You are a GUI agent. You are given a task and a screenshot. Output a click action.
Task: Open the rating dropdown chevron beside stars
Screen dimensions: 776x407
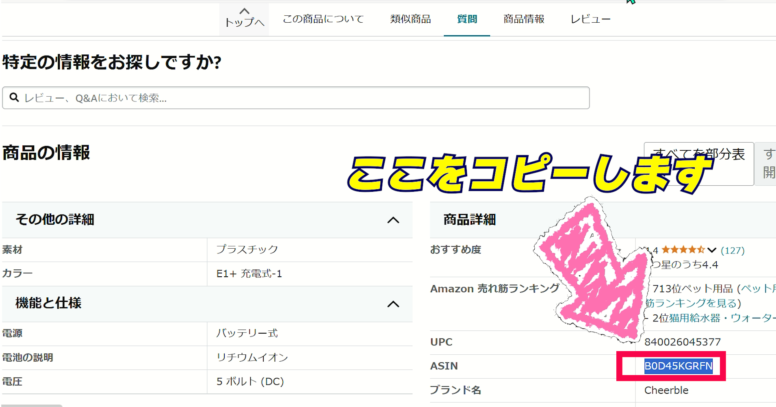pyautogui.click(x=712, y=250)
